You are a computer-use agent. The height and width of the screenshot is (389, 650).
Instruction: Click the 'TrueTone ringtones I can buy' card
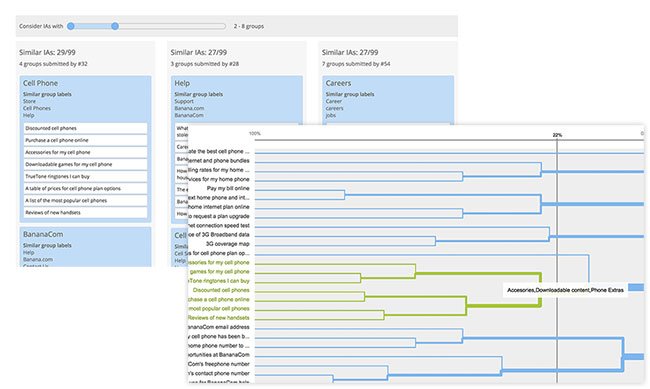85,176
